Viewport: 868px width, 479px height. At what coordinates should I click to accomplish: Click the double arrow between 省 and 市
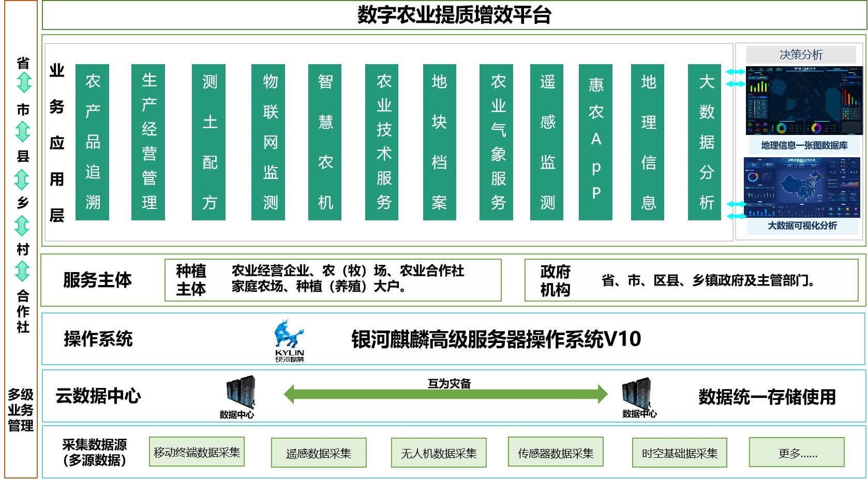pyautogui.click(x=24, y=83)
